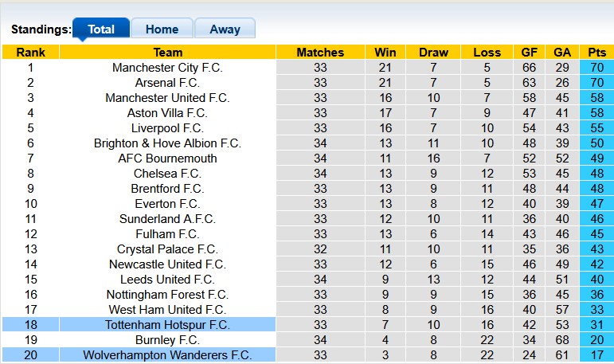
Task: Sort by the Pts column header
Action: 596,53
